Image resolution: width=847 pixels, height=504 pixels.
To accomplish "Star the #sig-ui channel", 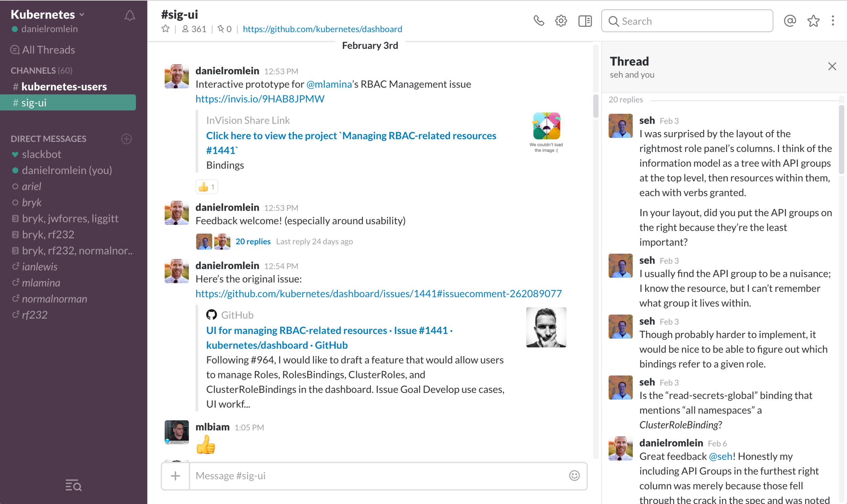I will coord(165,29).
